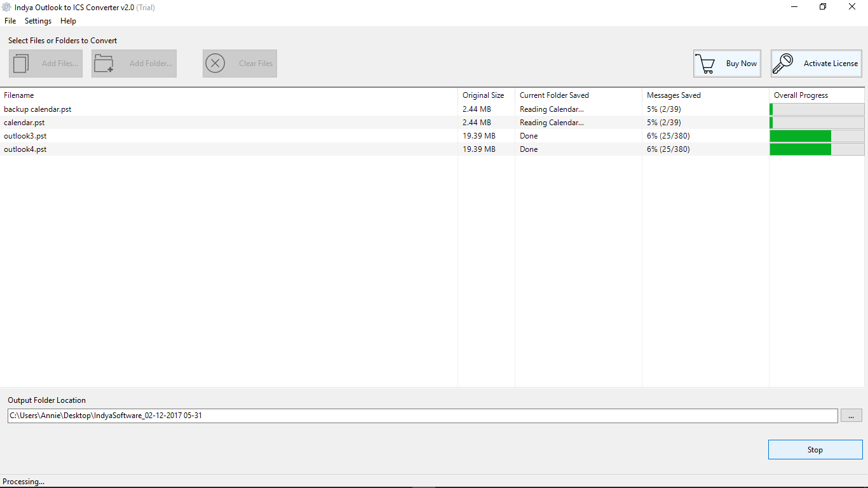Click progress bar for calendar.pst
Viewport: 868px width, 488px height.
pyautogui.click(x=817, y=123)
